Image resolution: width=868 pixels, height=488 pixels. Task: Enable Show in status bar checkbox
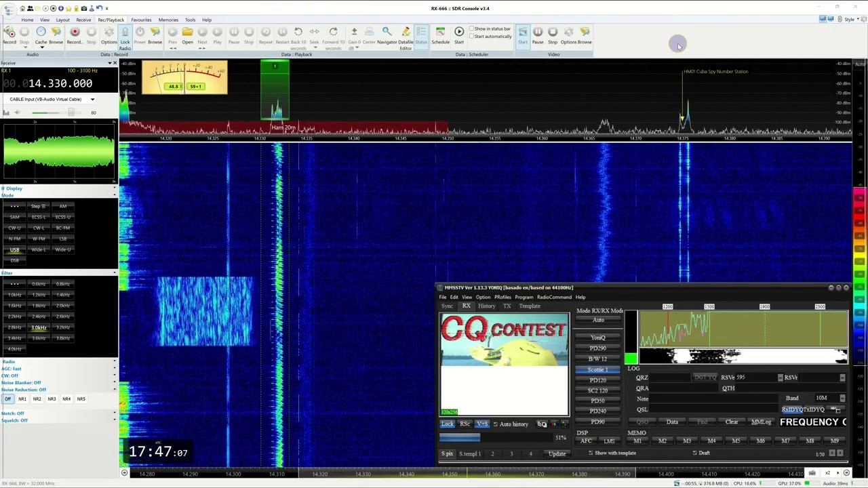pos(472,29)
